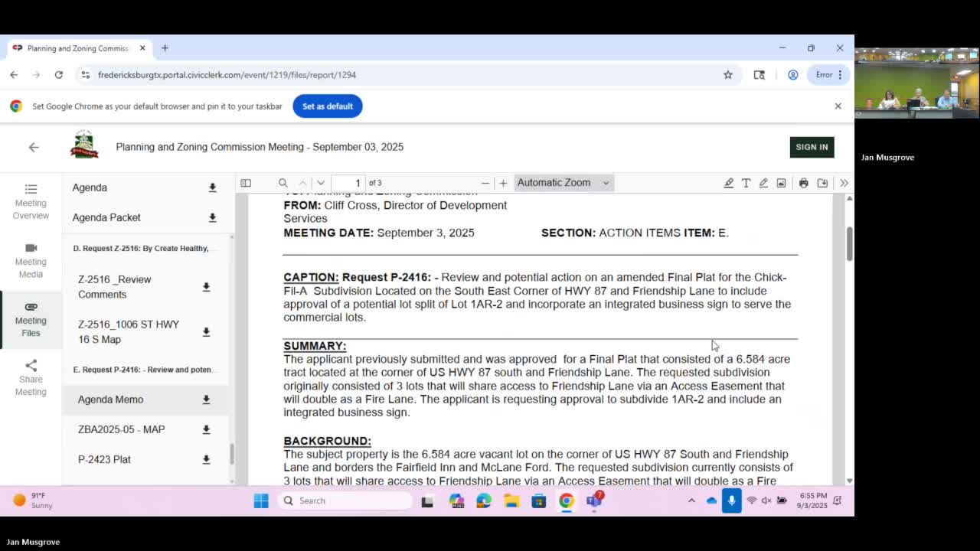Open the Automatic Zoom dropdown
The image size is (980, 551).
coord(563,183)
